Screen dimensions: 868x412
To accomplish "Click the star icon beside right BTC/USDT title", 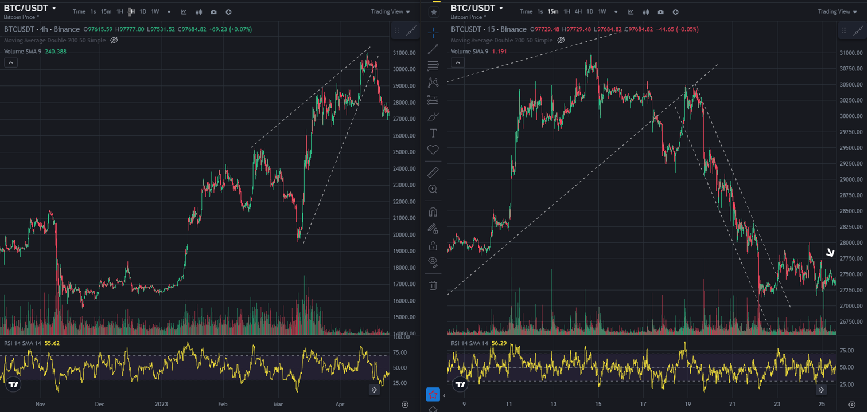I will [x=434, y=11].
